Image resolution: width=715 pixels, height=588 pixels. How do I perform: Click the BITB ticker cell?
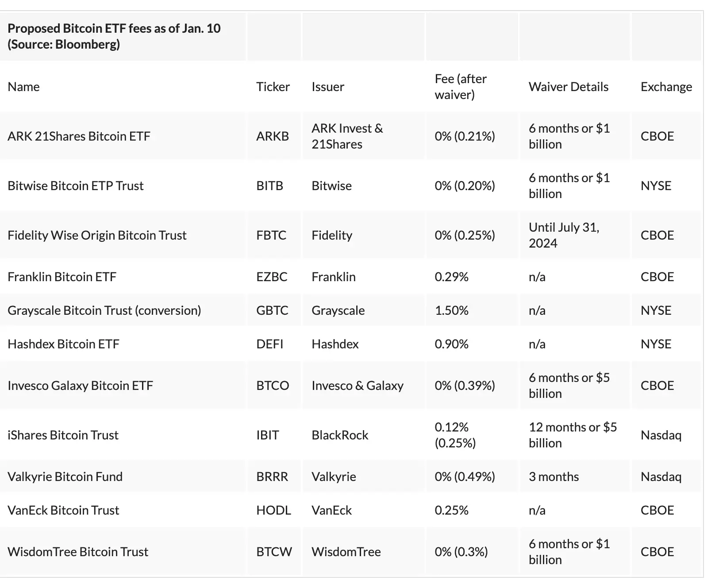point(269,186)
